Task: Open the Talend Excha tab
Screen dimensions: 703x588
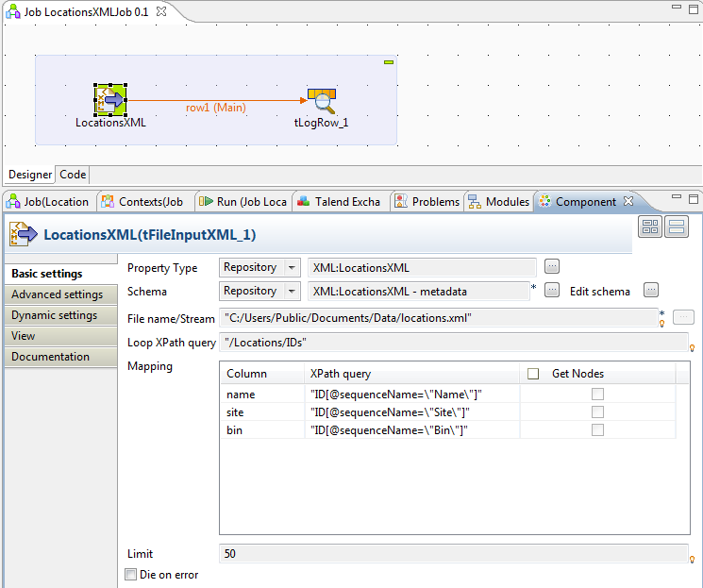Action: click(x=342, y=202)
